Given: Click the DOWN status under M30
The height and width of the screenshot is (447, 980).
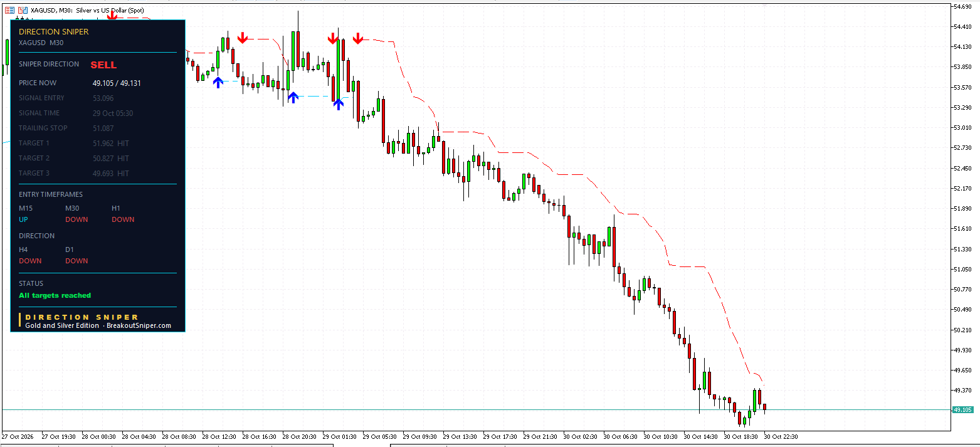Looking at the screenshot, I should click(x=76, y=219).
